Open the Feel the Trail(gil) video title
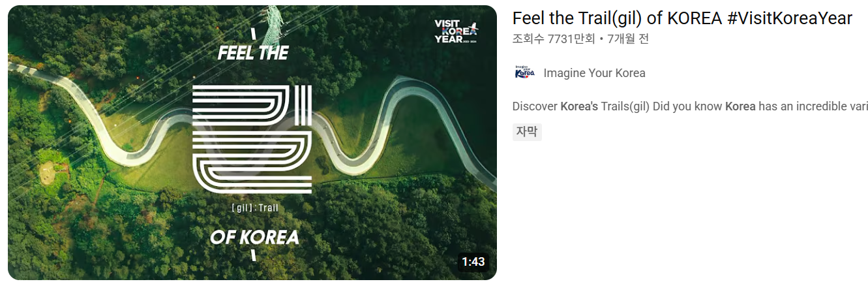The width and height of the screenshot is (868, 286). 682,18
